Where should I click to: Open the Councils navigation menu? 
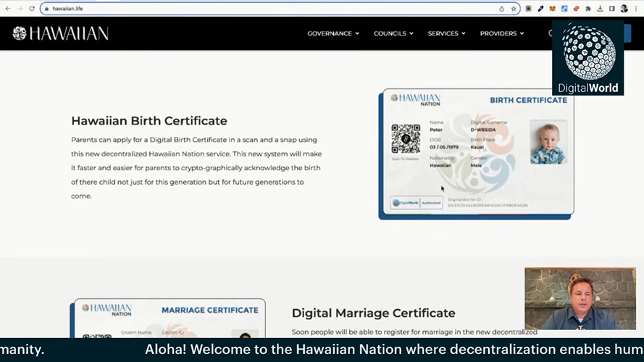click(x=393, y=33)
